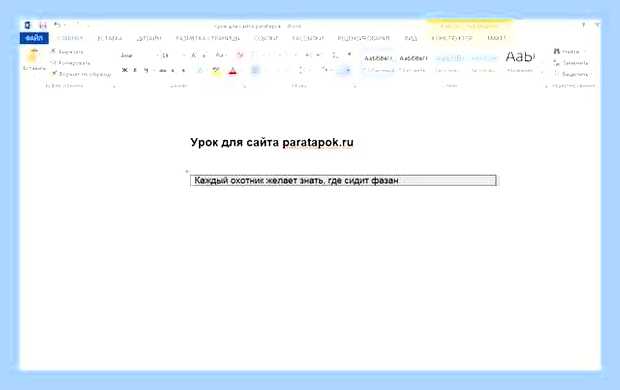The image size is (620, 390).
Task: Toggle strikethrough (abc) formatting
Action: click(x=162, y=70)
